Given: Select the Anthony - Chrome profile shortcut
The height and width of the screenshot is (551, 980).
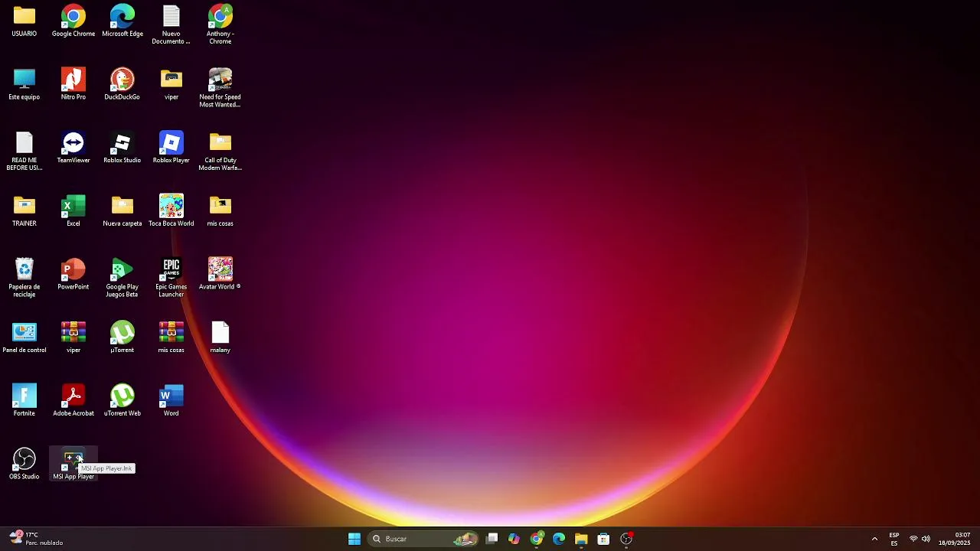Looking at the screenshot, I should pyautogui.click(x=220, y=24).
